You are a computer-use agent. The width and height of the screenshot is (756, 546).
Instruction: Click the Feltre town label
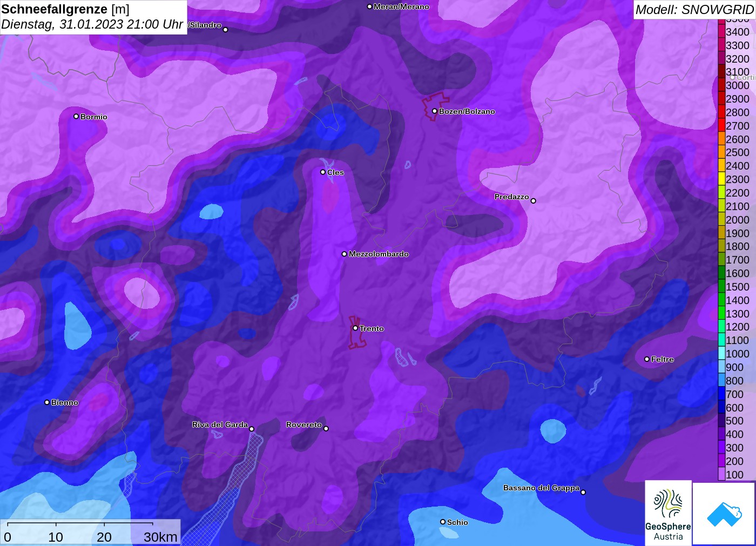click(x=663, y=359)
